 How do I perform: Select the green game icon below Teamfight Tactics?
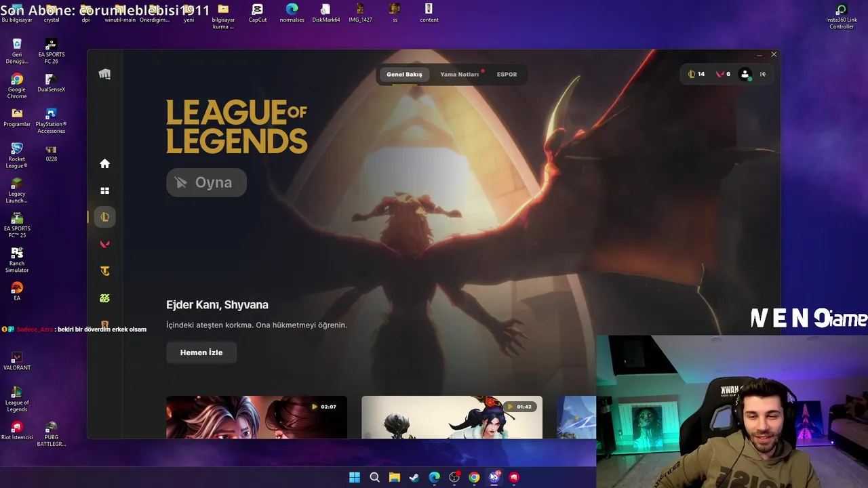tap(104, 298)
